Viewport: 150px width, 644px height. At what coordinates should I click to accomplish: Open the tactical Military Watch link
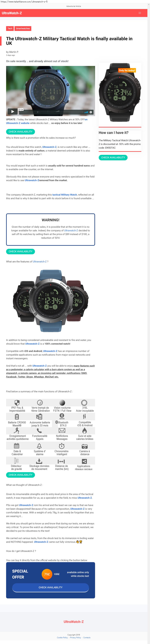pos(65,195)
